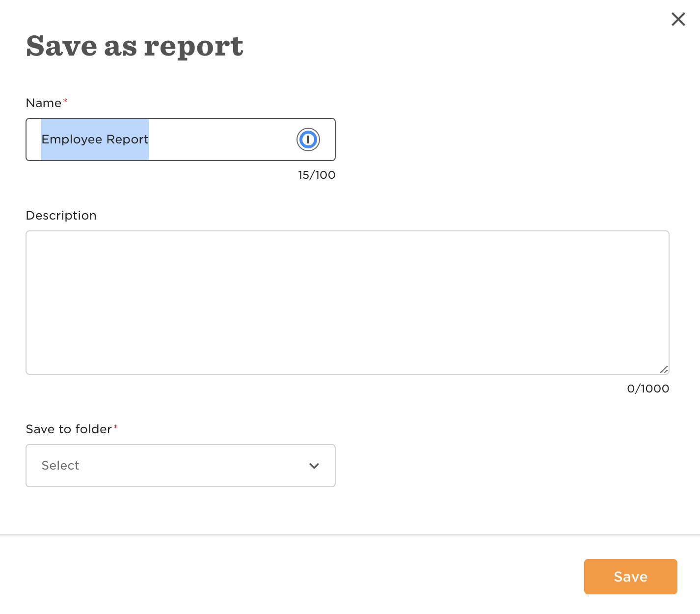
Task: Open the Save to folder dropdown
Action: (180, 466)
